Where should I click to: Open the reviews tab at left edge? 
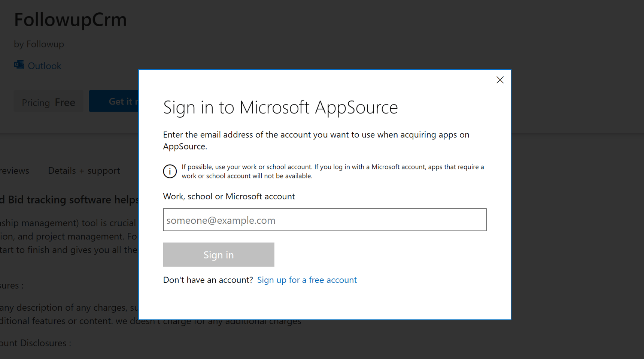[x=15, y=171]
